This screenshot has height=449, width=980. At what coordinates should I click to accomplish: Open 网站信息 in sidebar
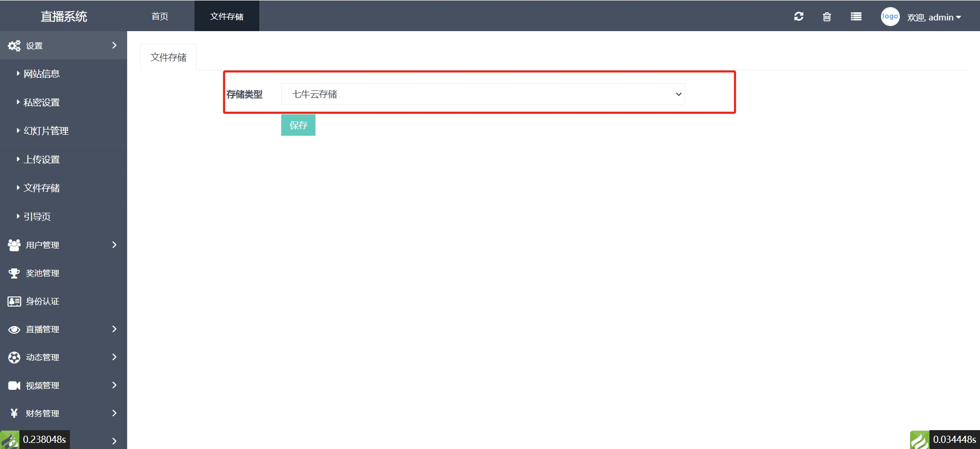(41, 74)
